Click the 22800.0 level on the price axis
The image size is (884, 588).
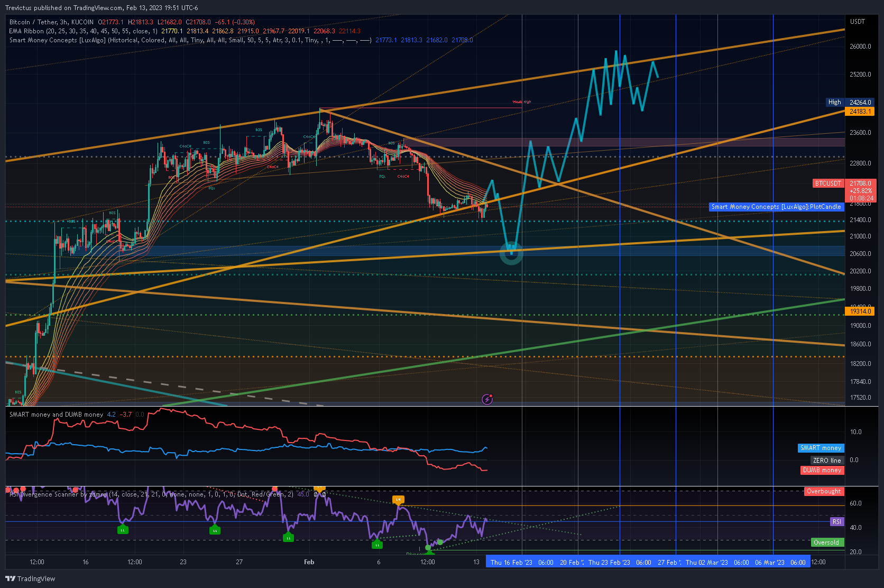pyautogui.click(x=860, y=163)
